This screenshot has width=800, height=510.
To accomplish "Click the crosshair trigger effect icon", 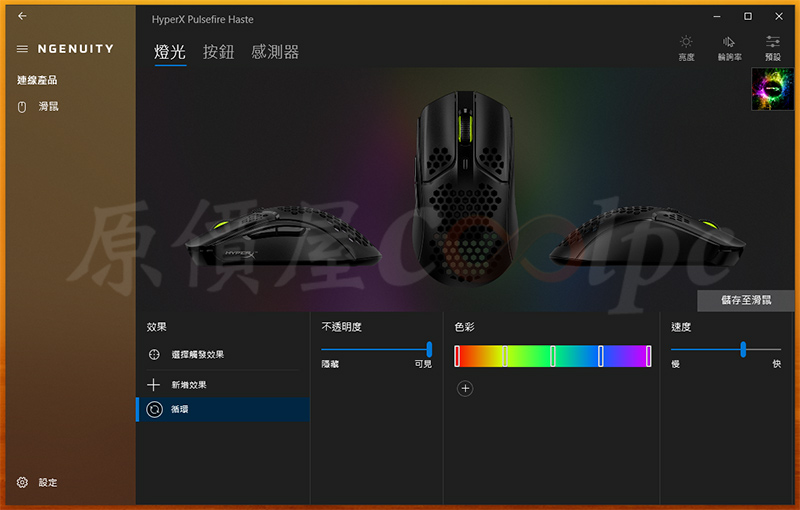I will click(x=154, y=354).
